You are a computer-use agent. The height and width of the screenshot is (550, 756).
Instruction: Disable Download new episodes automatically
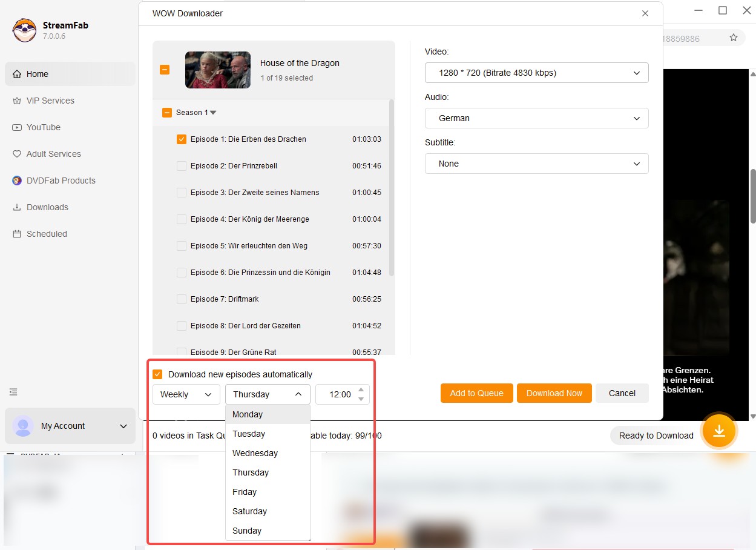(x=157, y=374)
